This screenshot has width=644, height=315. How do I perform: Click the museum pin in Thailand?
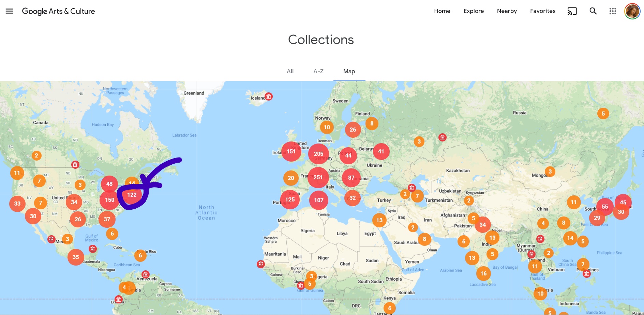pos(531,254)
